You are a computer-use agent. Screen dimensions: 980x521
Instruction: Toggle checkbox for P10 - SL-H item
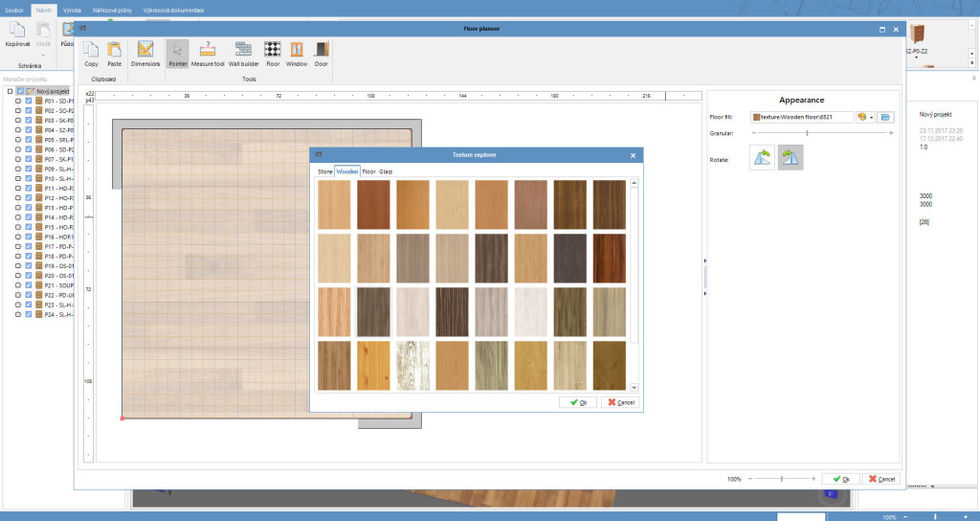(x=29, y=178)
